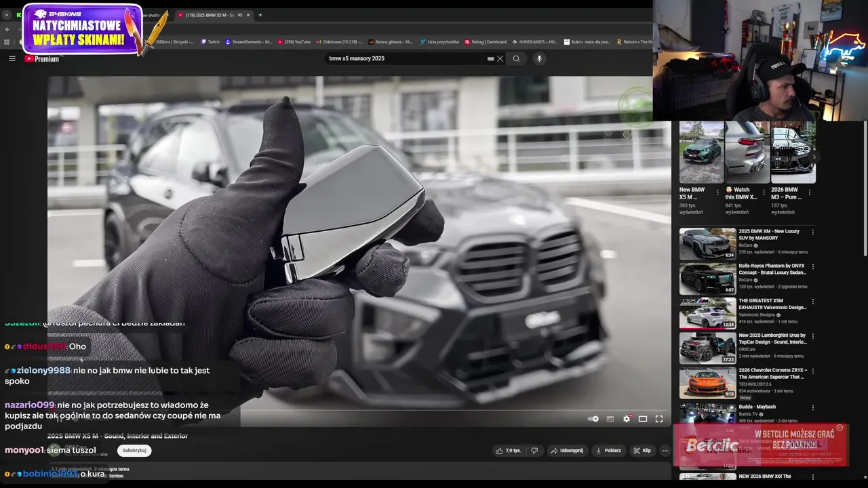The image size is (868, 488).
Task: Open options for 'Lamborghini Urus by TopCar' video
Action: click(813, 336)
